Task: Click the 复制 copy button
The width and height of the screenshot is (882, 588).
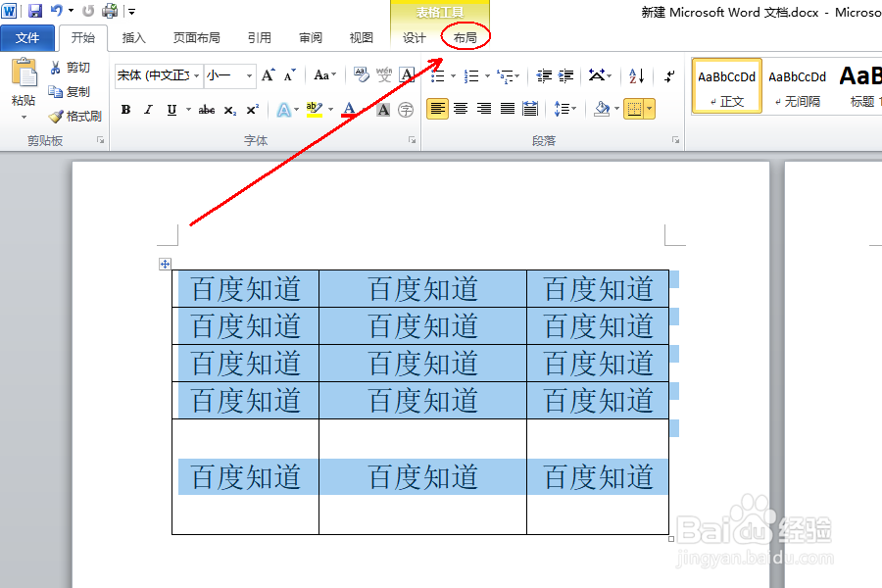Action: pyautogui.click(x=70, y=92)
